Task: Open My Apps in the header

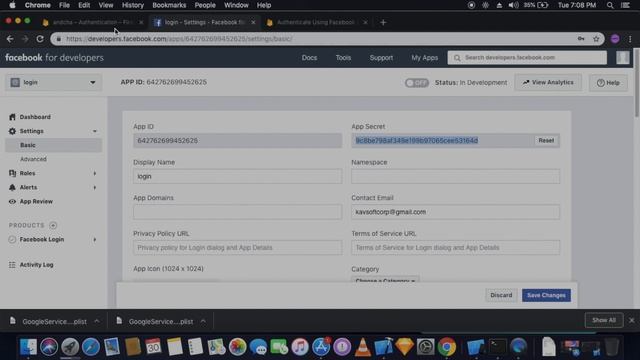Action: click(x=424, y=58)
